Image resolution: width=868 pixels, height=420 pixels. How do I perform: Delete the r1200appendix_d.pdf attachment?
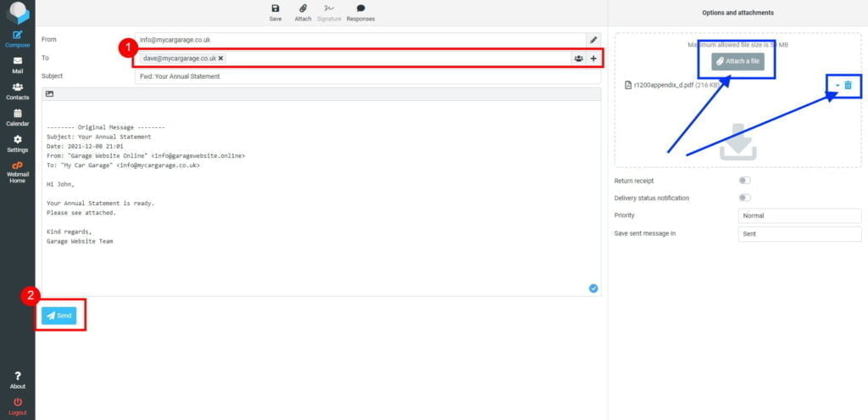pyautogui.click(x=848, y=86)
